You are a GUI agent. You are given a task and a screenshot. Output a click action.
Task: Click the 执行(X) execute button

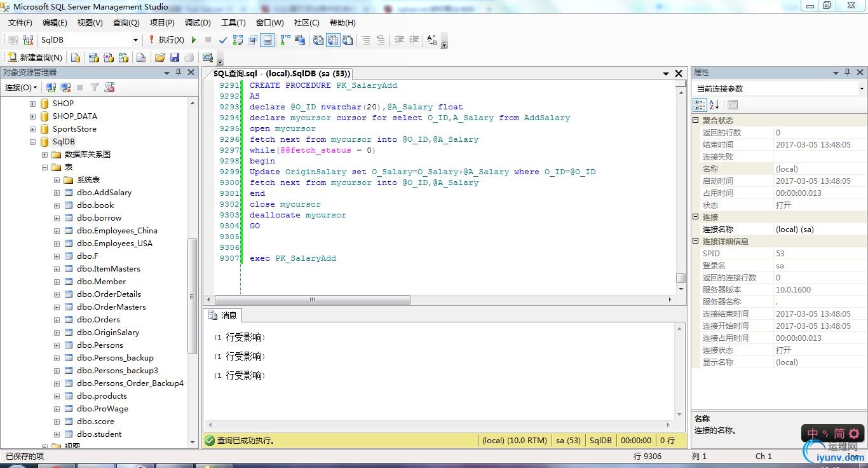166,39
